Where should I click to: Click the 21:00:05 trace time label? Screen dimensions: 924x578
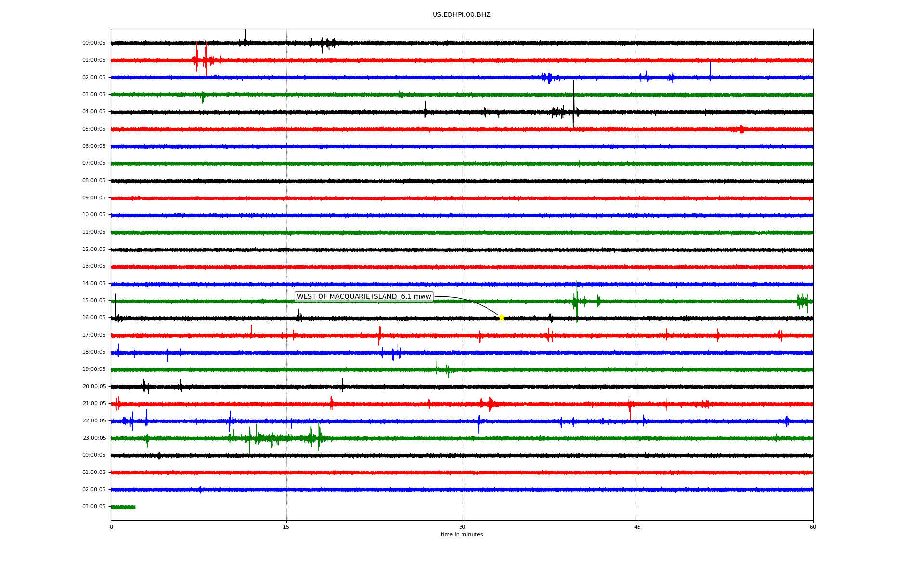(94, 404)
